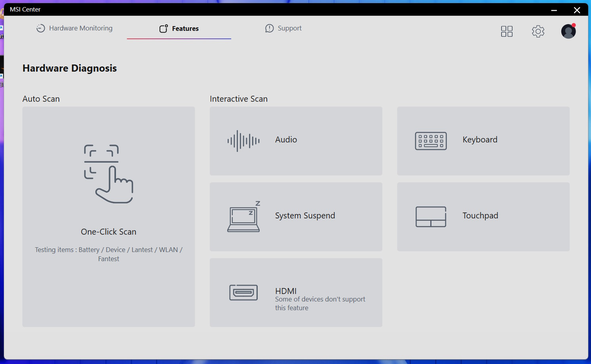Open the user profile avatar
The height and width of the screenshot is (364, 591).
click(x=568, y=31)
